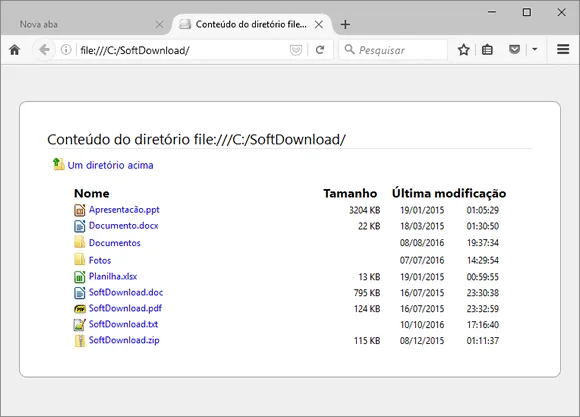
Task: Switch to the Nova aba tab
Action: 86,24
